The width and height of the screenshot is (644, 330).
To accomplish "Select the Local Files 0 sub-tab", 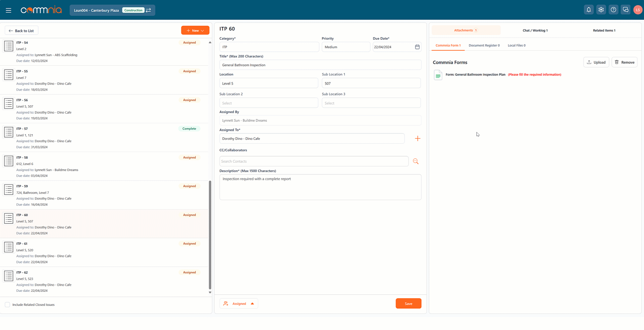I will [x=517, y=45].
